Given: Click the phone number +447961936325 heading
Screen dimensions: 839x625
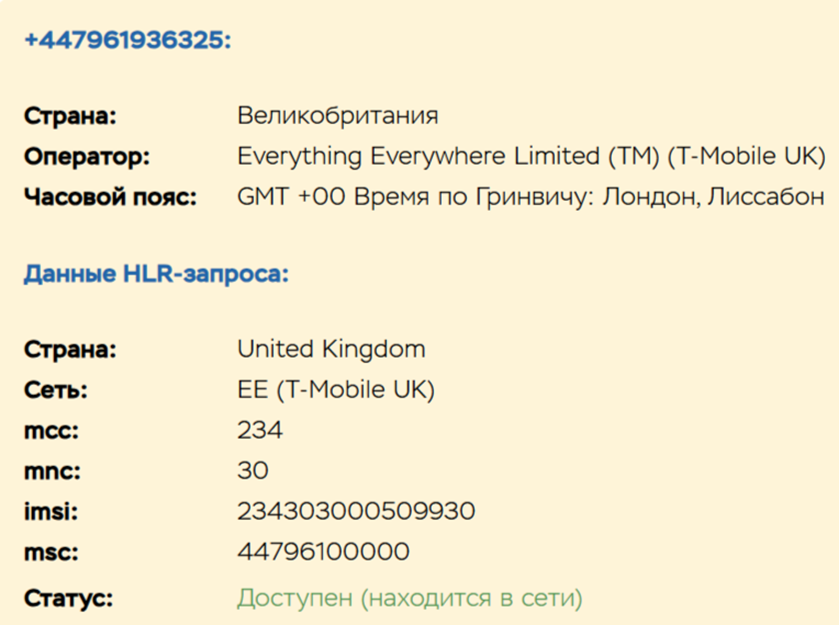Looking at the screenshot, I should (127, 40).
